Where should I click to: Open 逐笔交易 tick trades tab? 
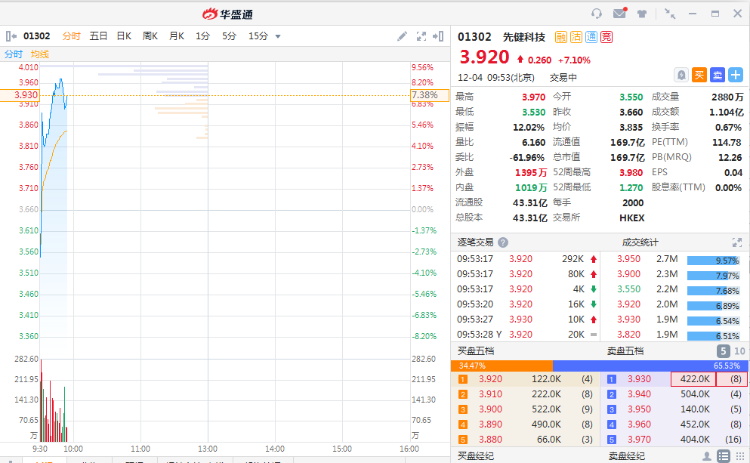[475, 243]
